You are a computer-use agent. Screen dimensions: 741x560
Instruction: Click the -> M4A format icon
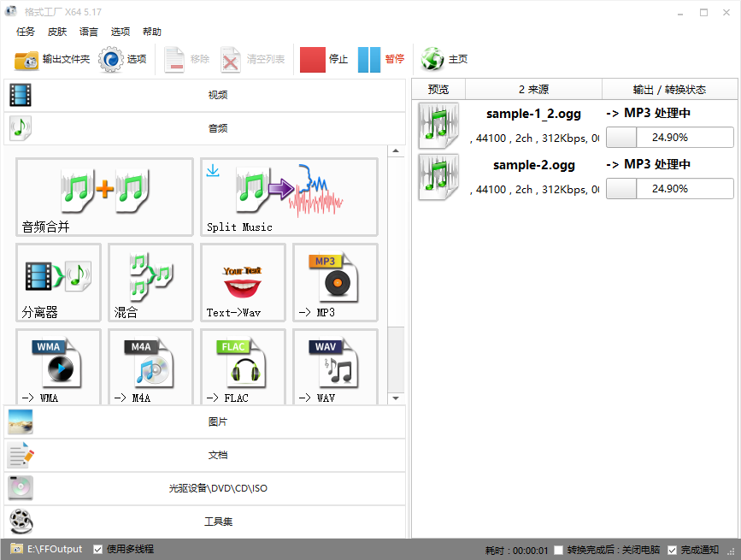pos(150,366)
